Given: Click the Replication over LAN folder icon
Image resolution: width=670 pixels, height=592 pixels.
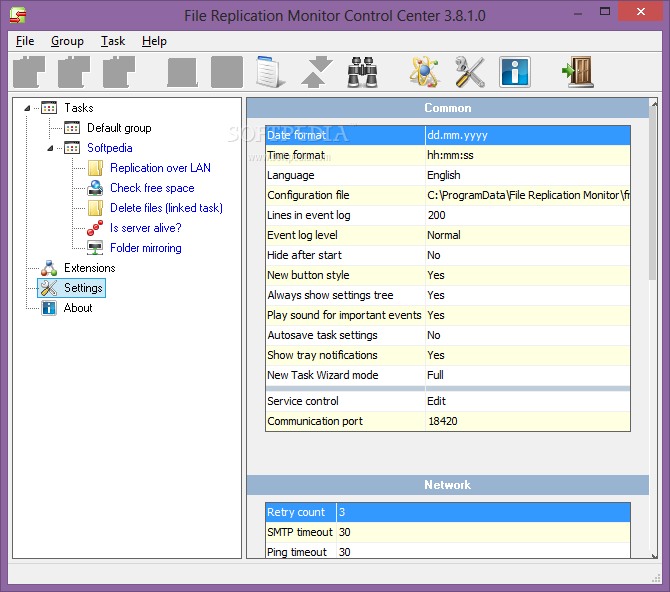Looking at the screenshot, I should pyautogui.click(x=95, y=168).
